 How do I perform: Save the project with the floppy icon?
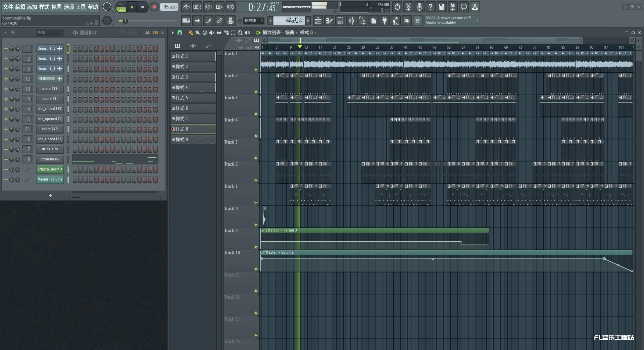(x=442, y=7)
